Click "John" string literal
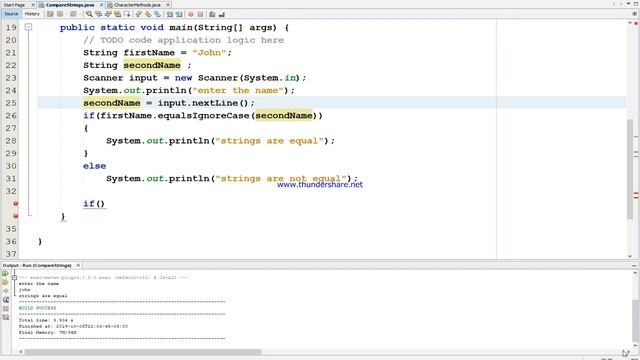Screen dimensions: 640x360 [x=209, y=53]
